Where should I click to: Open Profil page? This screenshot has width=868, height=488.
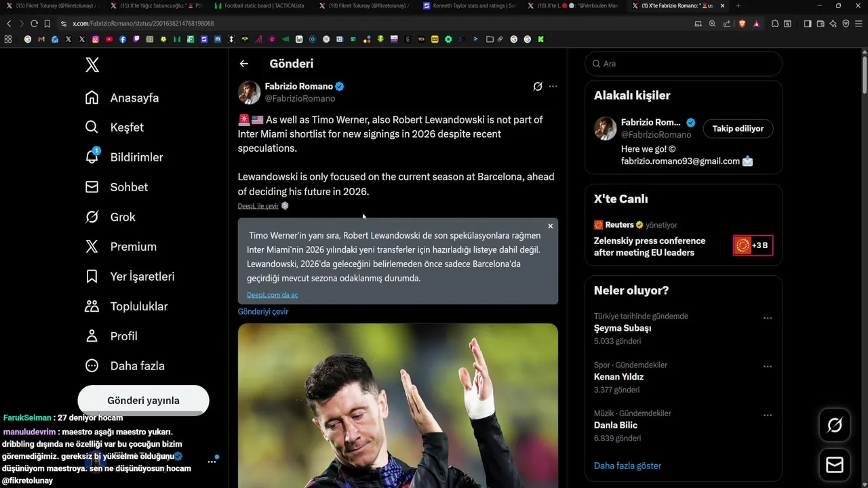tap(111, 336)
